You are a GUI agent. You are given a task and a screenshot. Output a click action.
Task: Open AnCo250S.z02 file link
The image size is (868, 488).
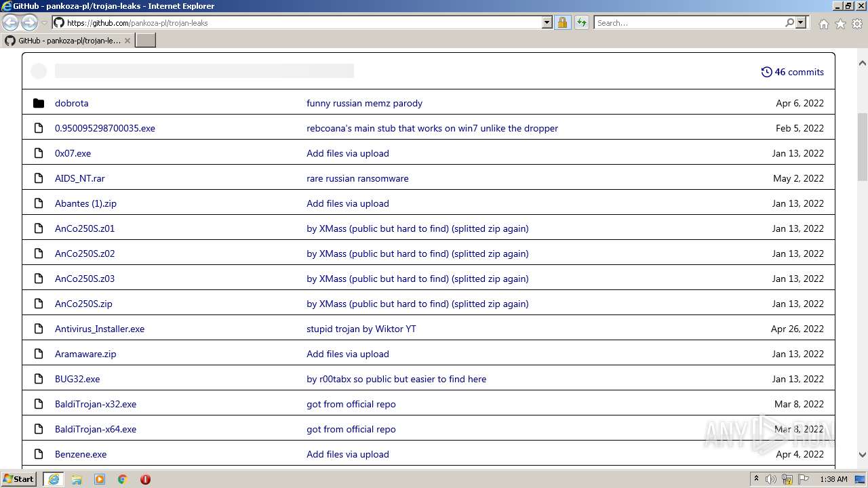85,253
